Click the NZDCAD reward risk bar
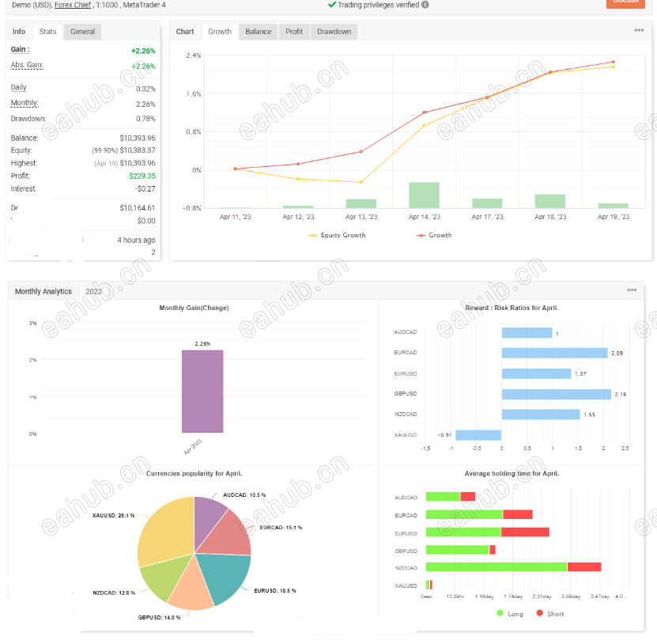Screen dimensions: 657x644 coord(541,415)
